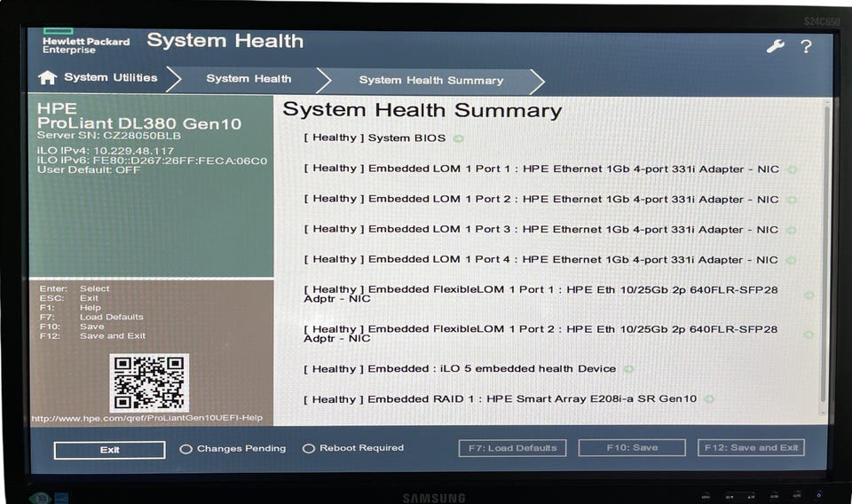This screenshot has width=852, height=504.
Task: Click the iLO IPv6 address line
Action: (152, 161)
